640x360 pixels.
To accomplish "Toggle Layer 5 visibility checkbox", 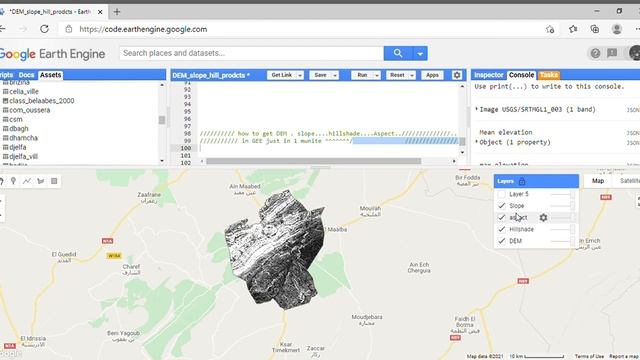I will point(502,194).
